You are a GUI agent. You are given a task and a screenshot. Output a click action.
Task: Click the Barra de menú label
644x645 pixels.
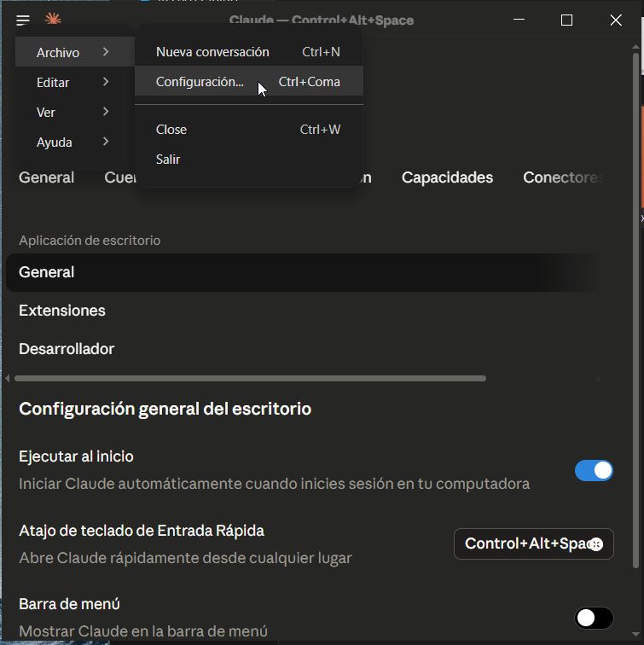coord(69,604)
